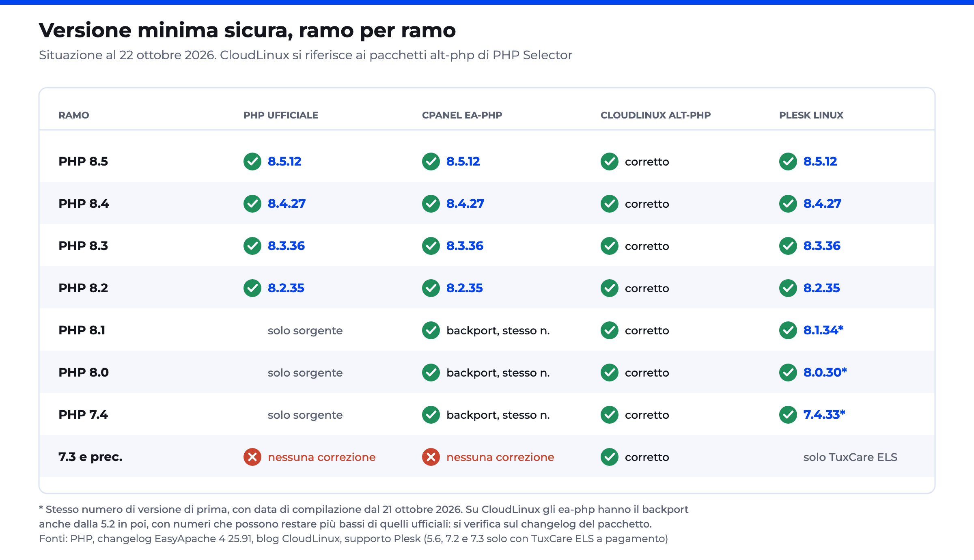Click the green check beside cPanel EA-PHP 8.4.27
974x560 pixels.
tap(431, 204)
